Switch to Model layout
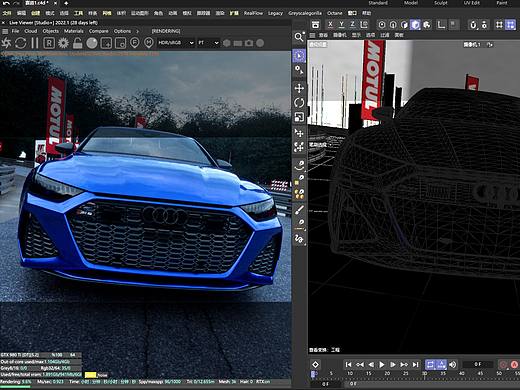 coord(411,3)
